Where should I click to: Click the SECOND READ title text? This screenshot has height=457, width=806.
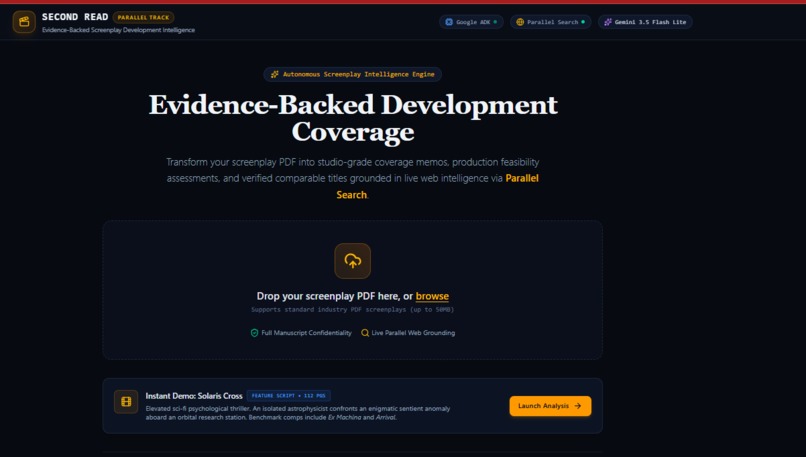[75, 17]
